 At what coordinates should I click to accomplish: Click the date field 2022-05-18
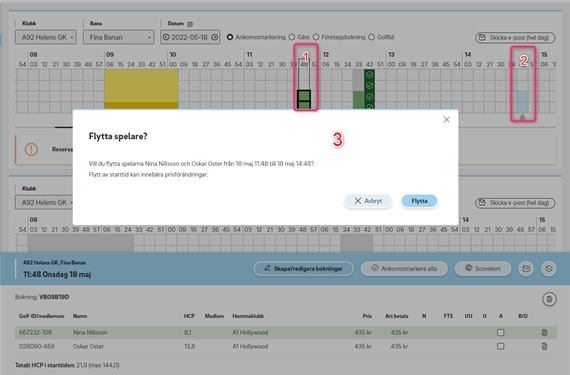189,37
